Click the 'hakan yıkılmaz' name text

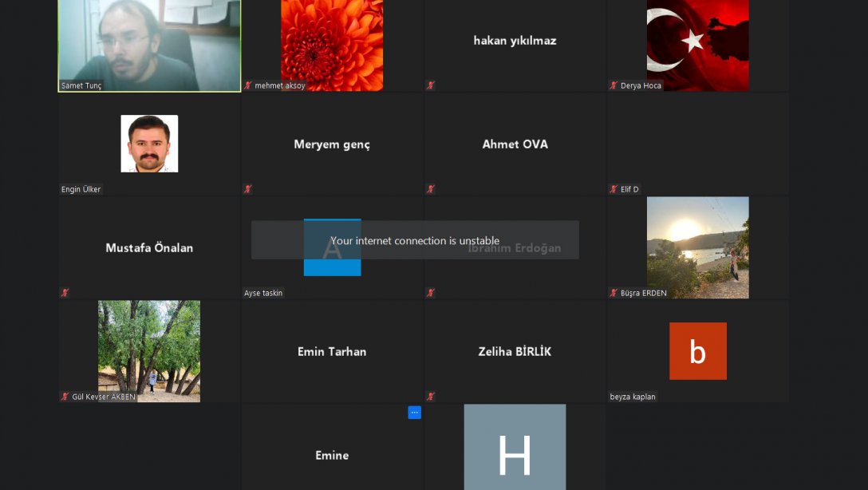pyautogui.click(x=515, y=41)
